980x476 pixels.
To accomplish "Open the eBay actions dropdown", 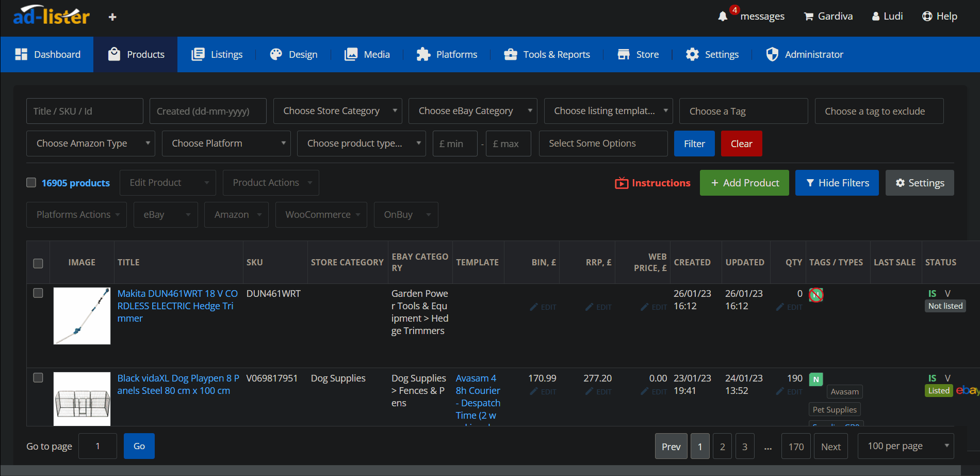I will tap(166, 215).
